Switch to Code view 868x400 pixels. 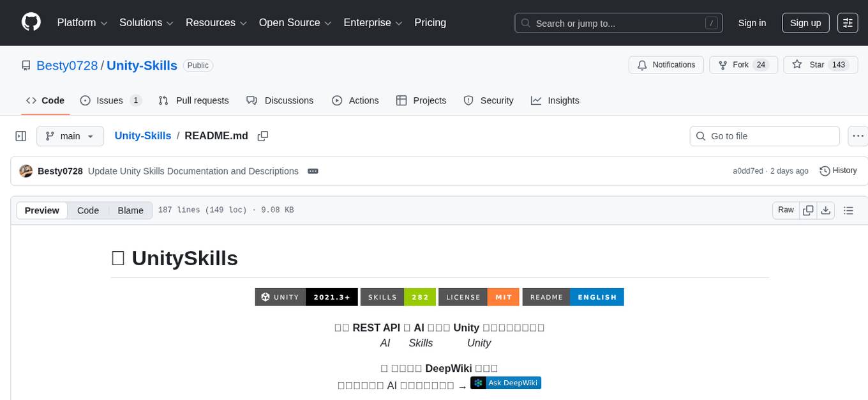(88, 210)
